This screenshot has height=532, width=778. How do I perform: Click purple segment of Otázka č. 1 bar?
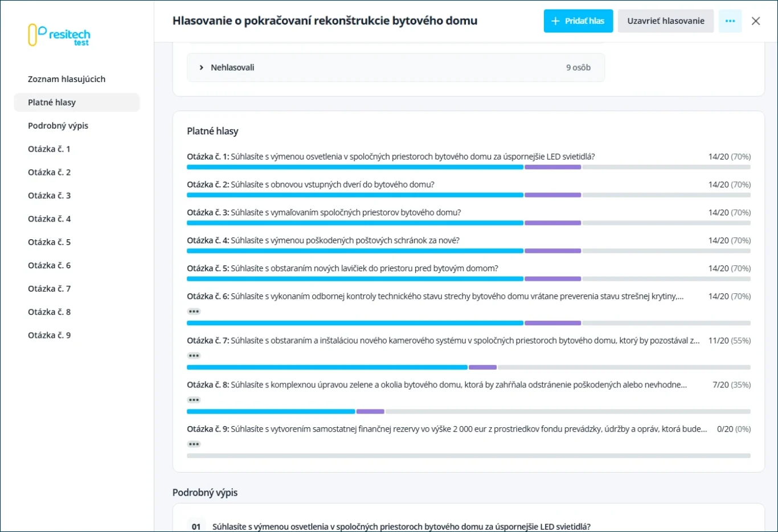[x=552, y=167]
